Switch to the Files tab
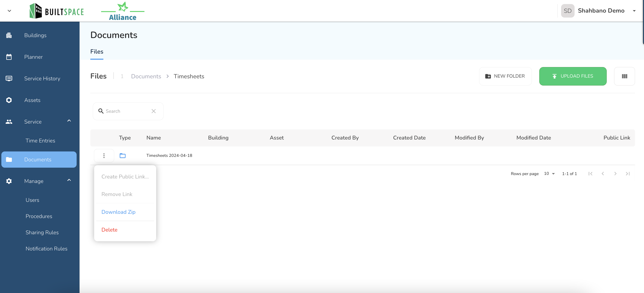Screen dimensions: 644x293 point(97,52)
